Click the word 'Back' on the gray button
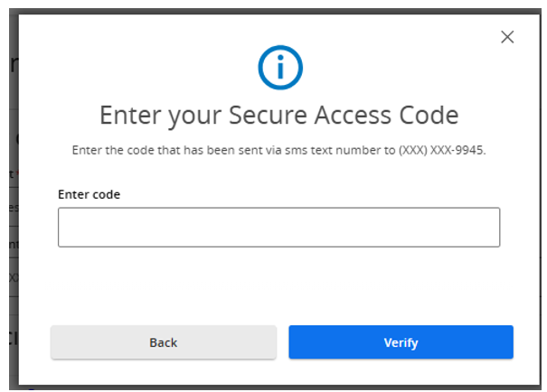This screenshot has width=547, height=392. click(164, 342)
